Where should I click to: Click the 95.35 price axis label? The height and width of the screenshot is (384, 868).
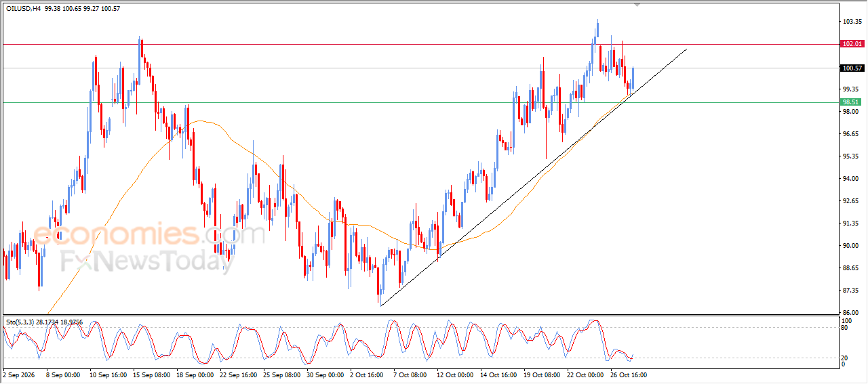[852, 156]
